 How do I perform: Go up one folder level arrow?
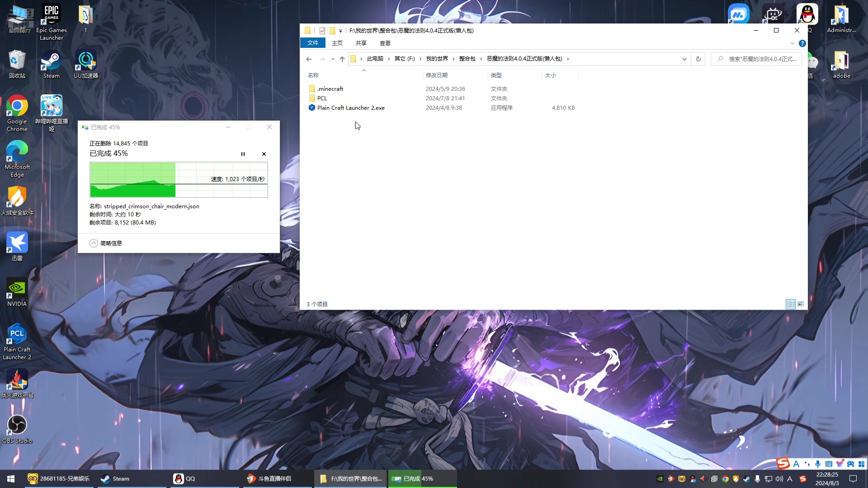[342, 59]
